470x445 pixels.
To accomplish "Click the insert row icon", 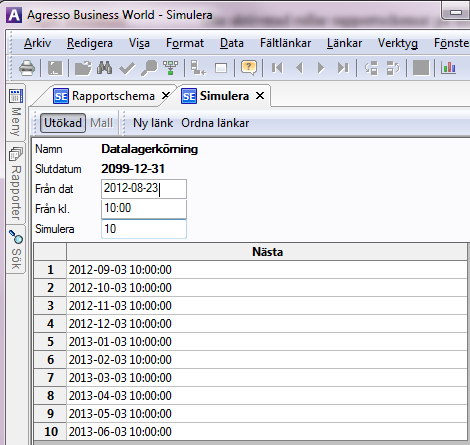I will click(198, 68).
